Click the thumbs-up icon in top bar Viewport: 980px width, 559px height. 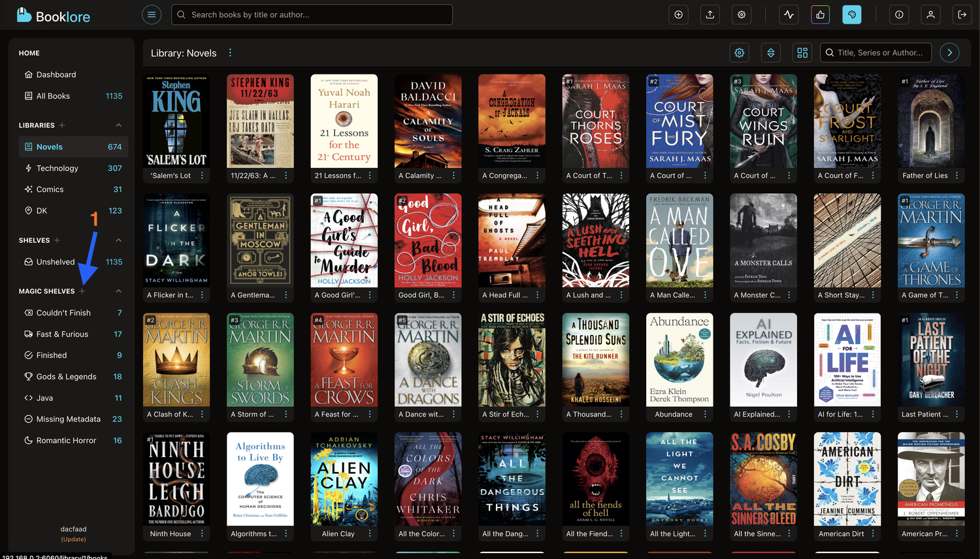(821, 14)
